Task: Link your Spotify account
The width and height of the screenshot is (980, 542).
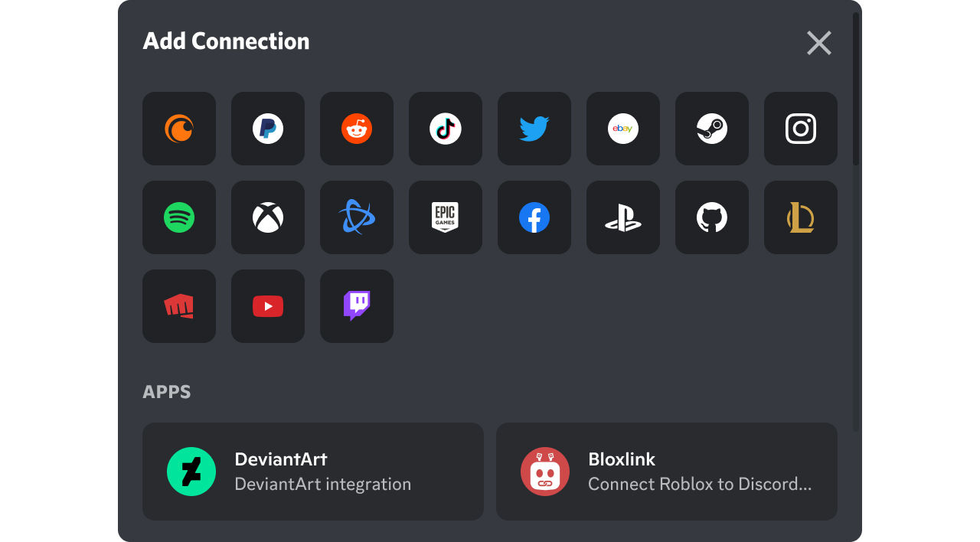Action: pyautogui.click(x=179, y=217)
